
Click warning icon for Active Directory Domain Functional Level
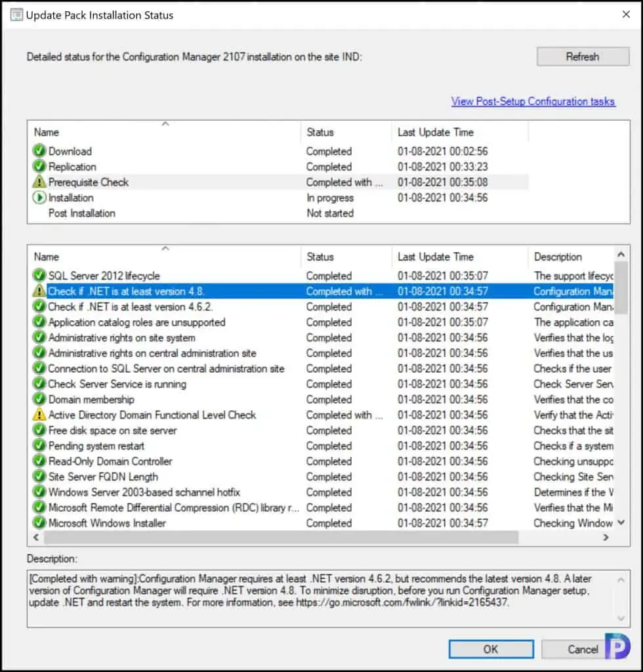click(x=39, y=415)
